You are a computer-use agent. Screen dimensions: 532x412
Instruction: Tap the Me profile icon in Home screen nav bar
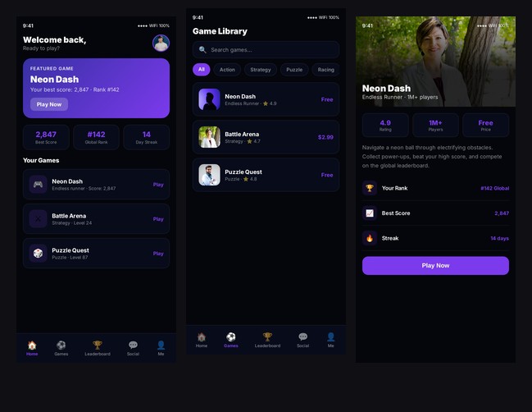coord(161,348)
